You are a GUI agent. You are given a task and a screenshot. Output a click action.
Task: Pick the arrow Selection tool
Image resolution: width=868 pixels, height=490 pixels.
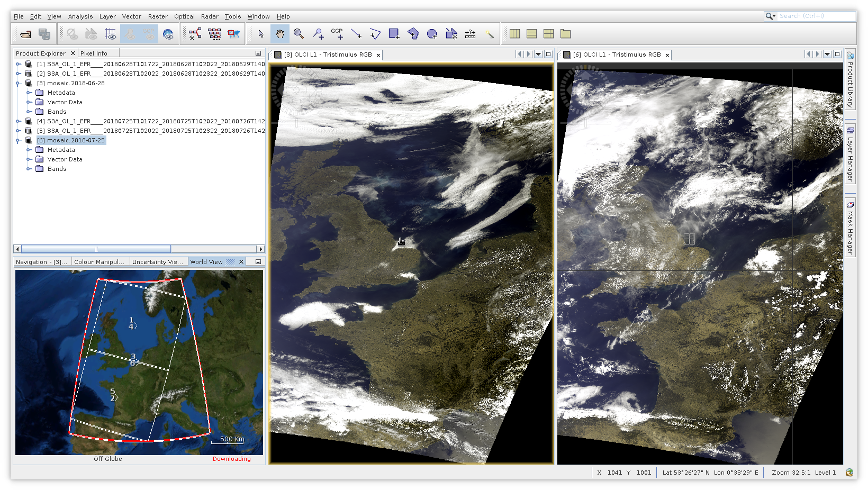coord(260,34)
